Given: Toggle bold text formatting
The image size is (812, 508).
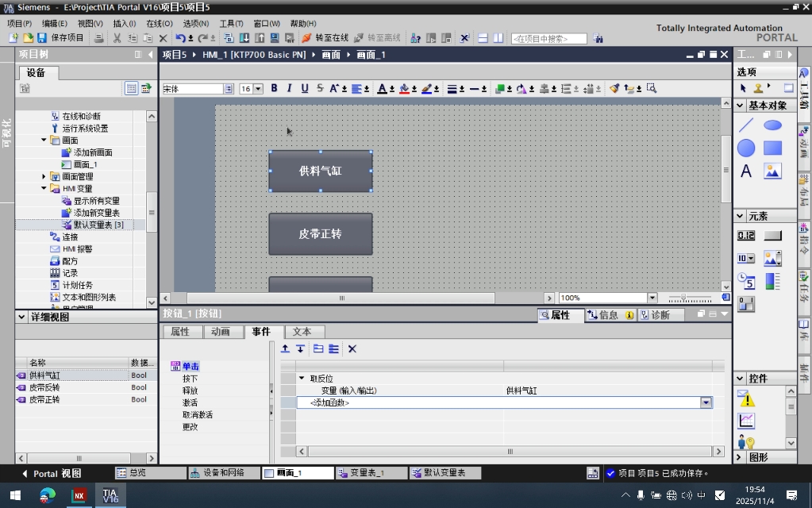Looking at the screenshot, I should pos(275,89).
